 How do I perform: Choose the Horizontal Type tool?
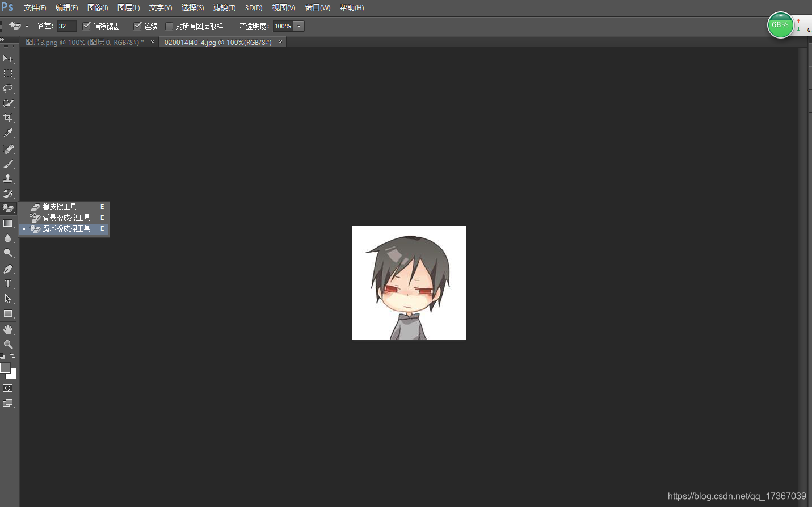pyautogui.click(x=8, y=284)
